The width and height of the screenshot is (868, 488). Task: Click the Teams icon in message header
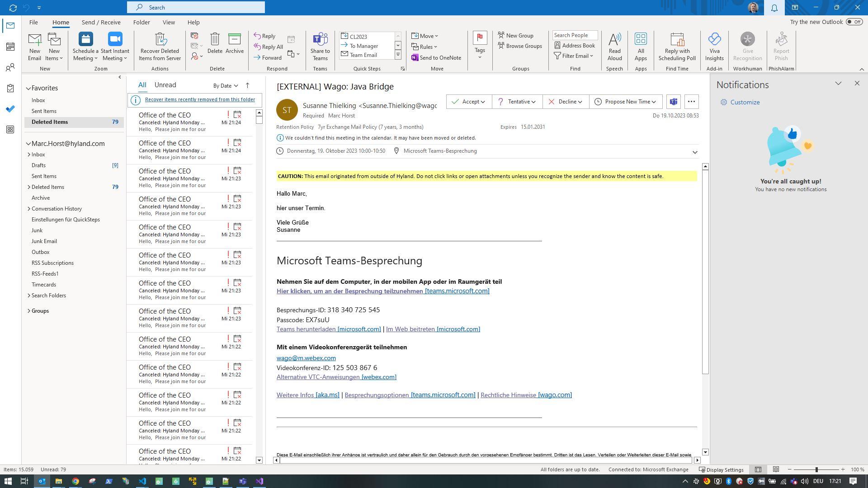tap(673, 102)
